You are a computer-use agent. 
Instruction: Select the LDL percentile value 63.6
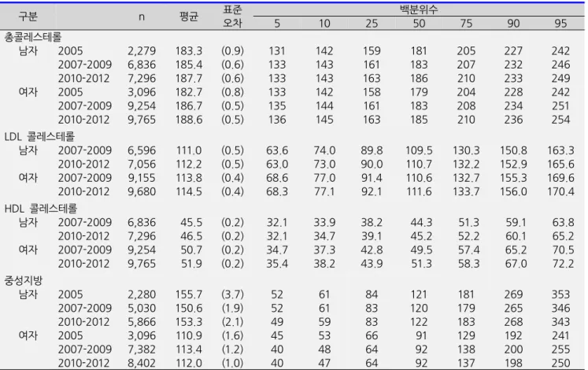coord(277,150)
